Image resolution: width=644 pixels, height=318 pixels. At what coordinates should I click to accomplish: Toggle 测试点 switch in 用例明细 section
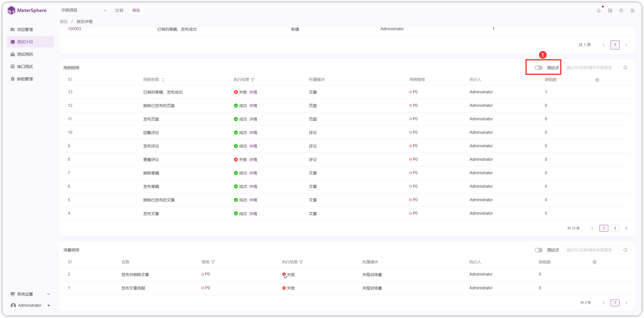pos(538,68)
